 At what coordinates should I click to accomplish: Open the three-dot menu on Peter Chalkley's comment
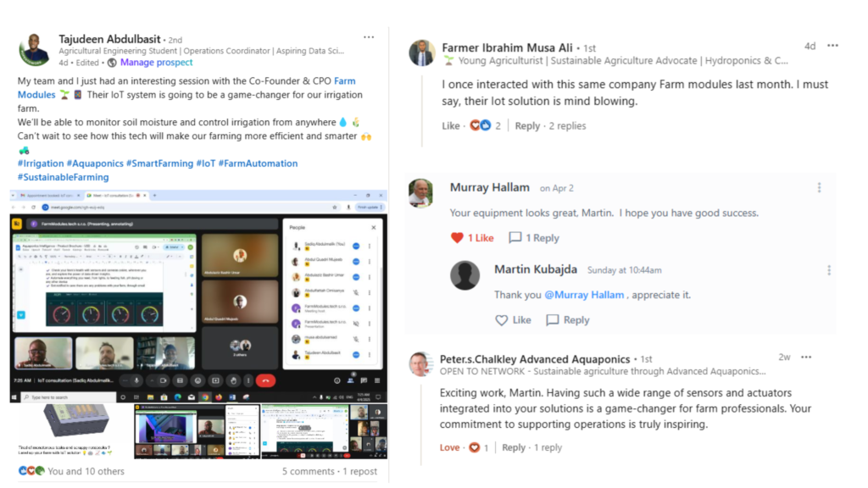tap(806, 358)
